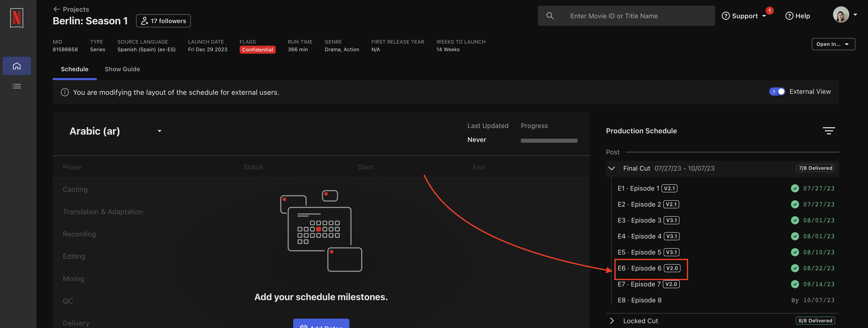This screenshot has width=868, height=328.
Task: Click the MID value 81586658
Action: (x=65, y=49)
